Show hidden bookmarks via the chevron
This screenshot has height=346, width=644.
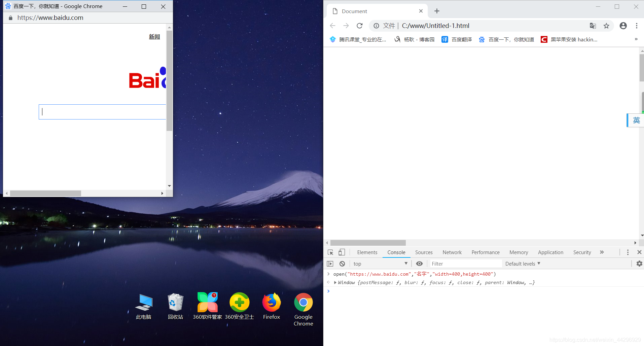pos(636,39)
